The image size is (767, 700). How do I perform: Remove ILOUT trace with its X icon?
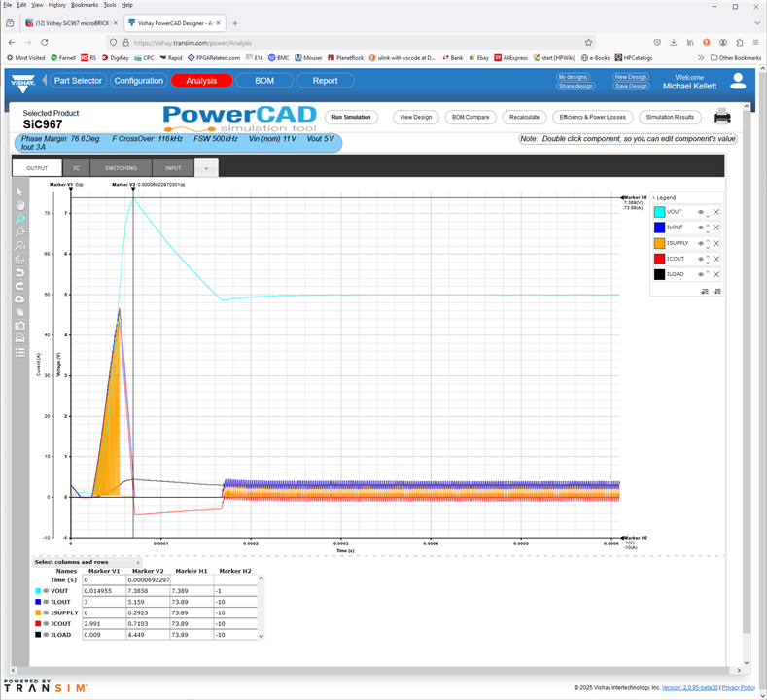click(x=716, y=227)
